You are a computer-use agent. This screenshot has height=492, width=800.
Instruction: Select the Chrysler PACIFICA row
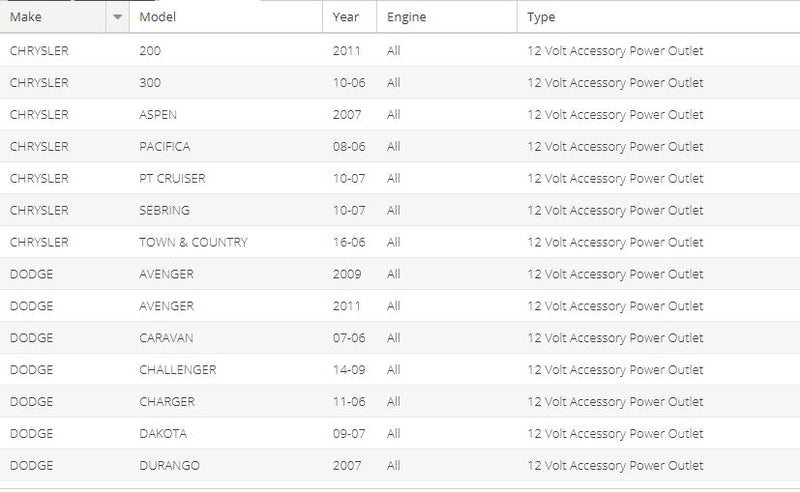(400, 146)
